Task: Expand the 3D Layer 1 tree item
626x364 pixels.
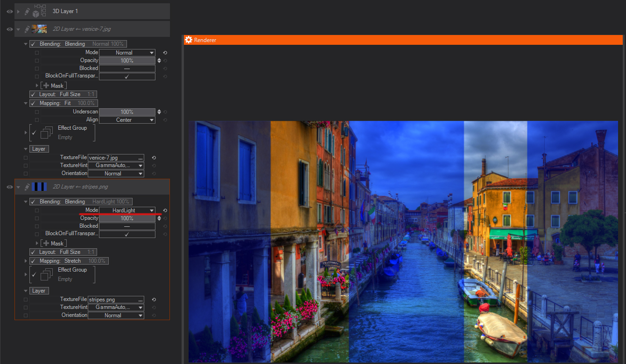Action: click(18, 11)
